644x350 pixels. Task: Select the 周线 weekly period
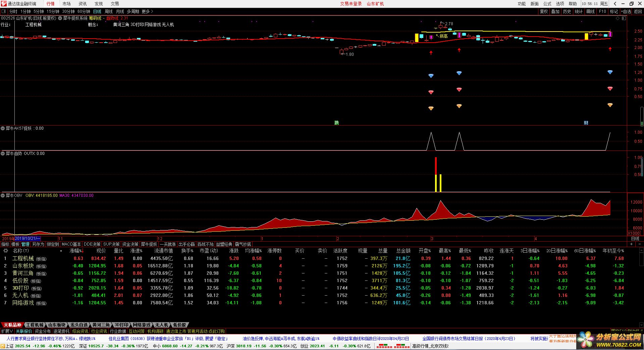pos(109,11)
